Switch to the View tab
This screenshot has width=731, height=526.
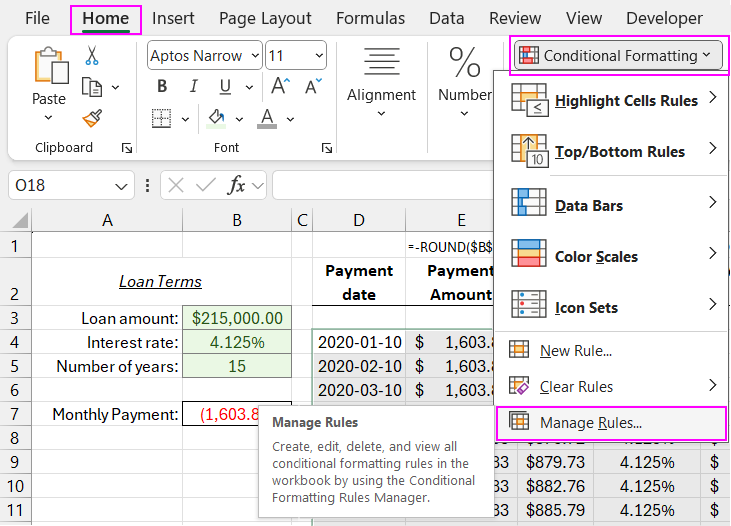584,18
